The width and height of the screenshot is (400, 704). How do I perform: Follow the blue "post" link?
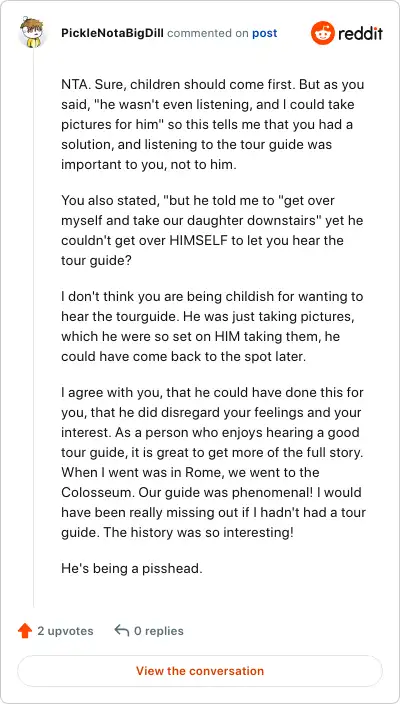click(x=264, y=33)
